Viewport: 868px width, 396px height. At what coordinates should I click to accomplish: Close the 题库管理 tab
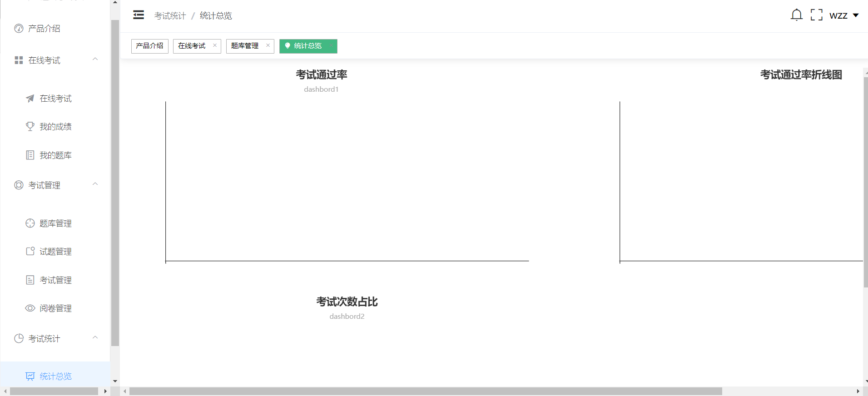[268, 45]
